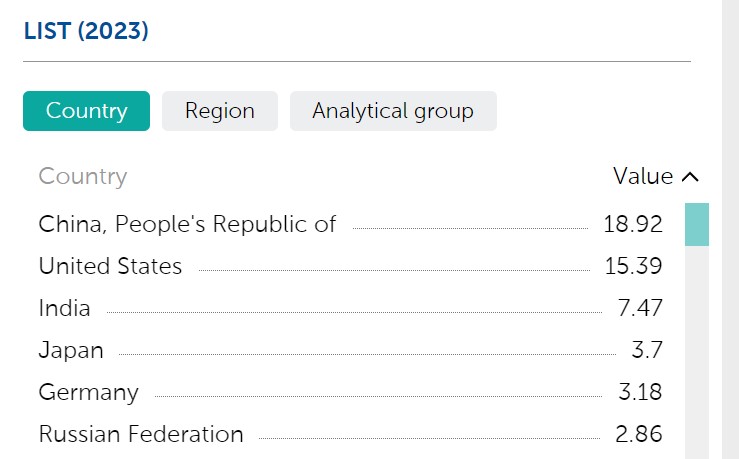Image resolution: width=739 pixels, height=459 pixels.
Task: Select Japan in the list
Action: 350,350
